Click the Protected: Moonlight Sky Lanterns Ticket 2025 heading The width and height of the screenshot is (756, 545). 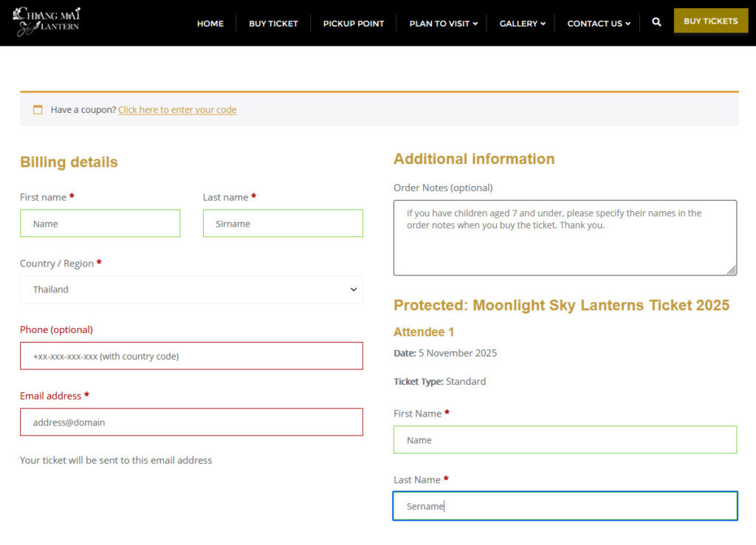pyautogui.click(x=562, y=305)
